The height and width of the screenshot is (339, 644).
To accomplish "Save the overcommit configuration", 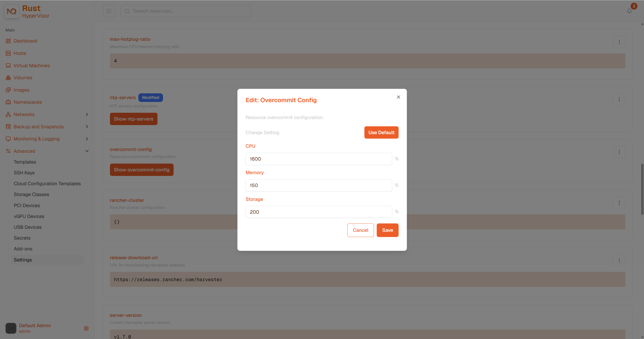I will point(388,230).
